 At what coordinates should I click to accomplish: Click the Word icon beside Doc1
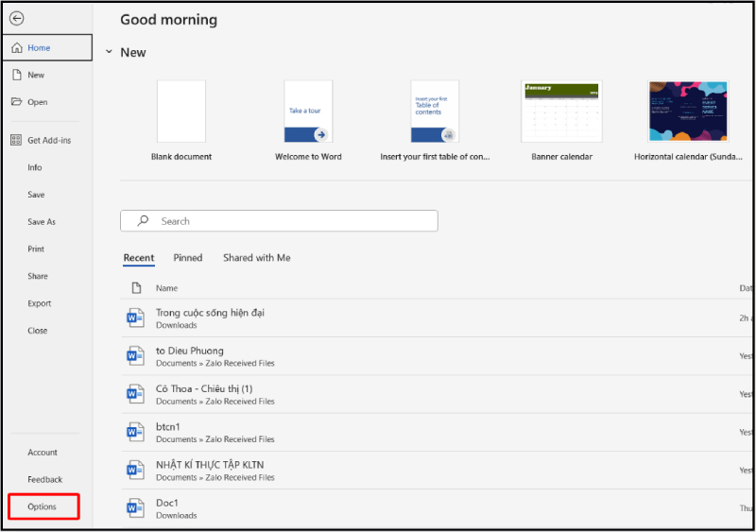pos(134,507)
